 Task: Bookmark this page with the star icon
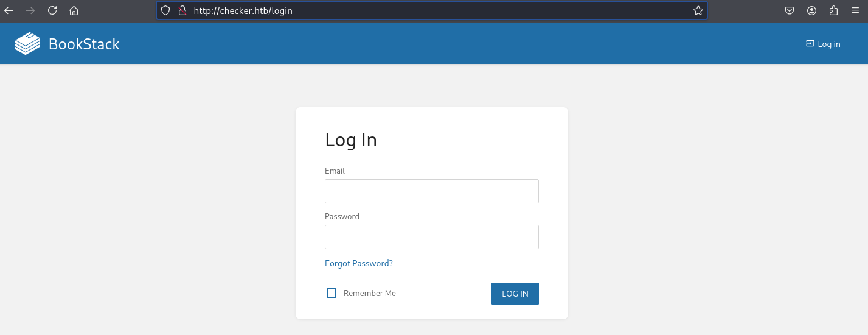pyautogui.click(x=698, y=10)
